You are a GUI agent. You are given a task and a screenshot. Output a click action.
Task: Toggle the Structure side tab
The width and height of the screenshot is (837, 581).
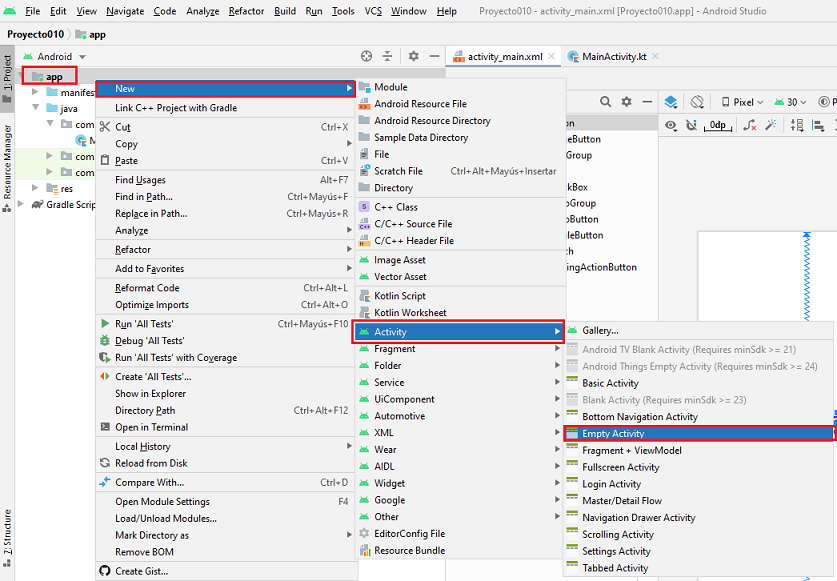[x=7, y=537]
